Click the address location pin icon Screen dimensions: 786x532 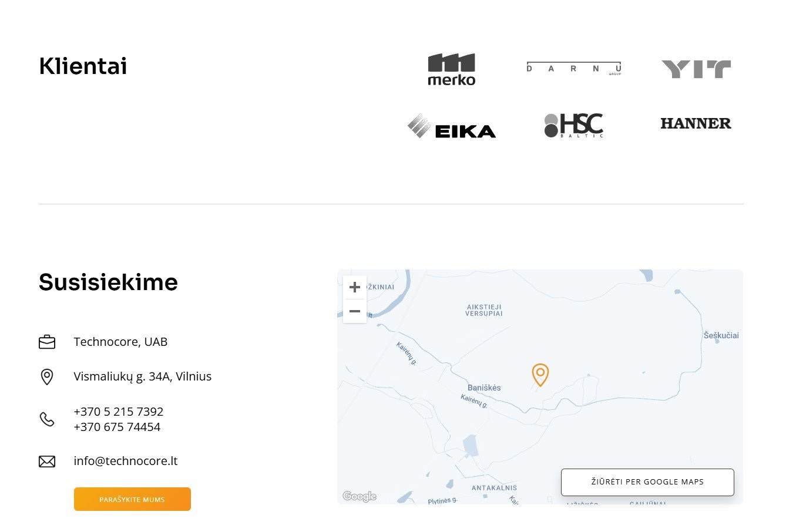(47, 376)
